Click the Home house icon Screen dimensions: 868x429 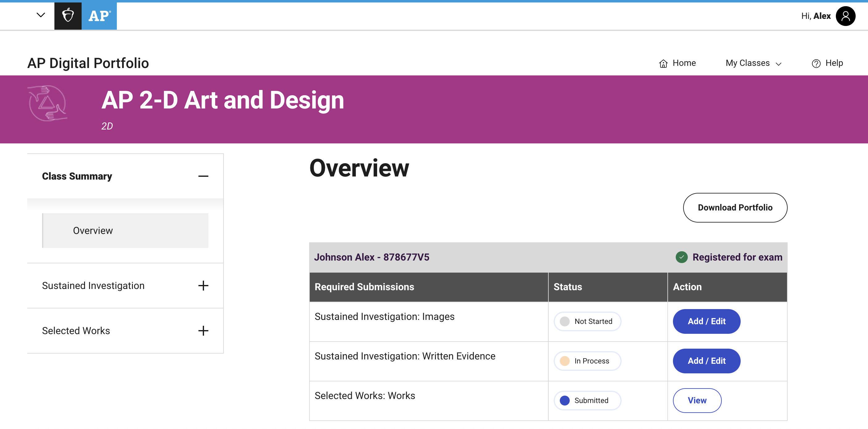663,63
